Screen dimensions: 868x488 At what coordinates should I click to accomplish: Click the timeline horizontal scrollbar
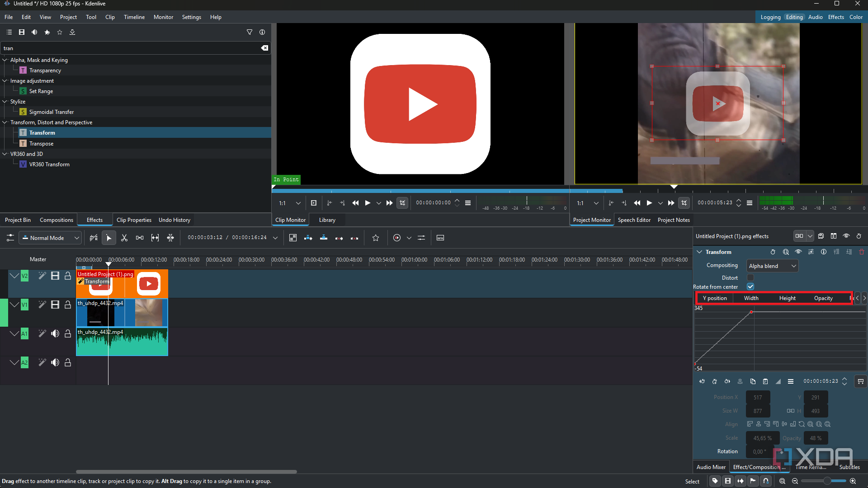tap(186, 472)
